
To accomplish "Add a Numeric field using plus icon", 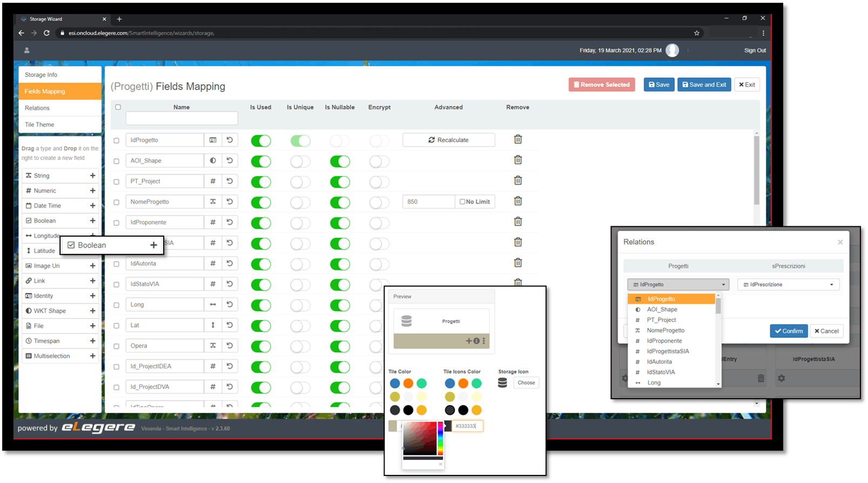I will (x=92, y=191).
